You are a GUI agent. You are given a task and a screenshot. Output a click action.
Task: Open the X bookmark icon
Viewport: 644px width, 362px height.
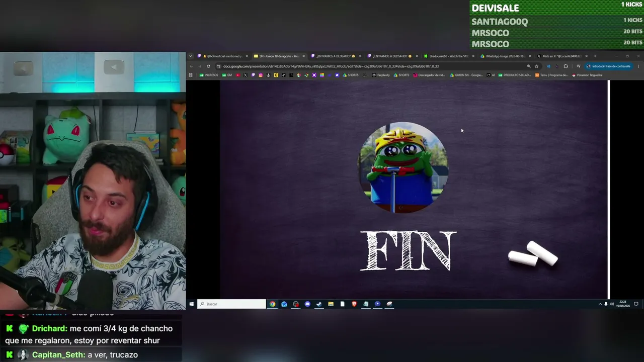(x=245, y=75)
